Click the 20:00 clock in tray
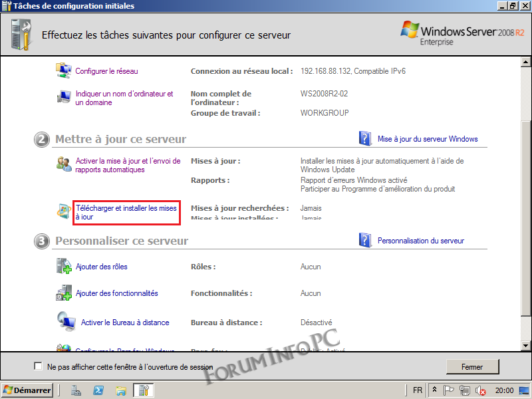The width and height of the screenshot is (532, 399). 504,390
